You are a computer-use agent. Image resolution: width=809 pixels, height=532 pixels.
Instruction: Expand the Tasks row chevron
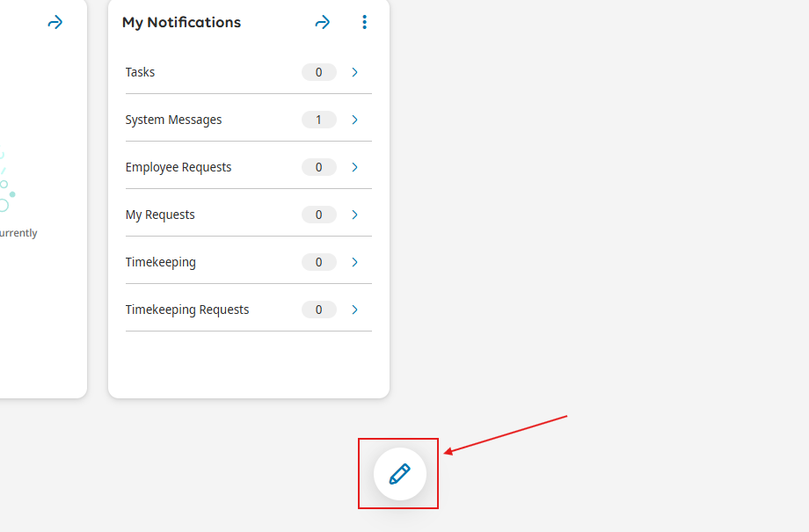click(x=355, y=72)
